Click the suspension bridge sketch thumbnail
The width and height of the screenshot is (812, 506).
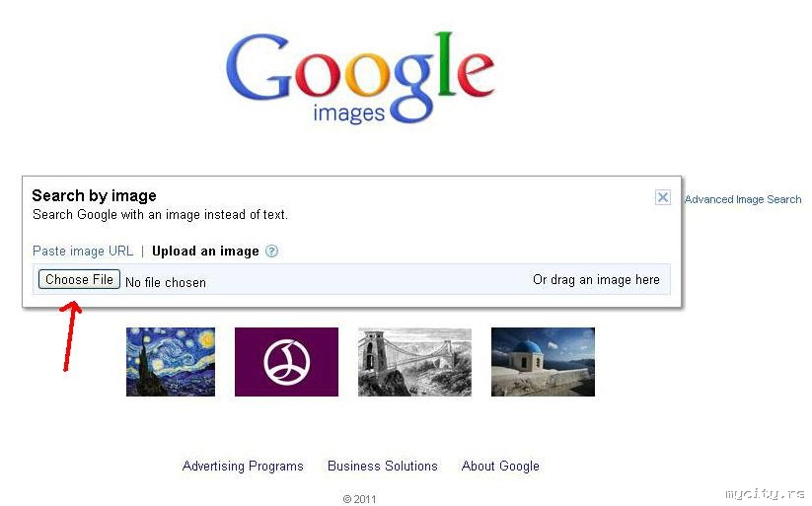414,362
